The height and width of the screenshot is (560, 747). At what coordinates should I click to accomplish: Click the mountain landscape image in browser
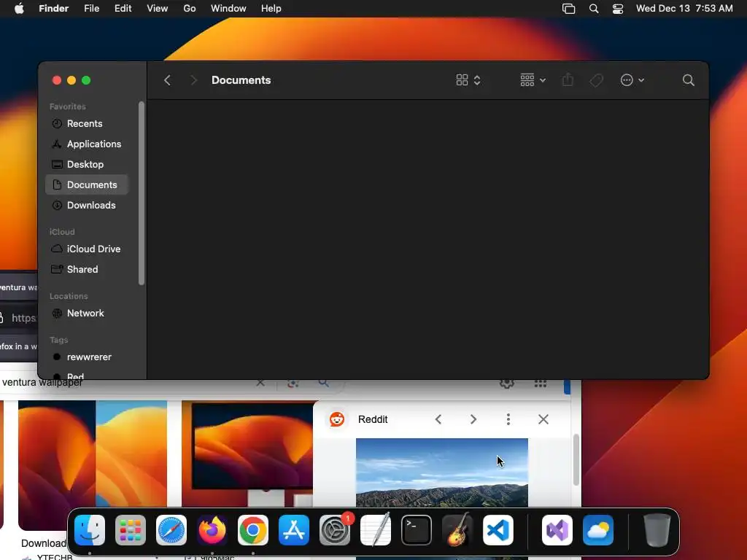[441, 472]
